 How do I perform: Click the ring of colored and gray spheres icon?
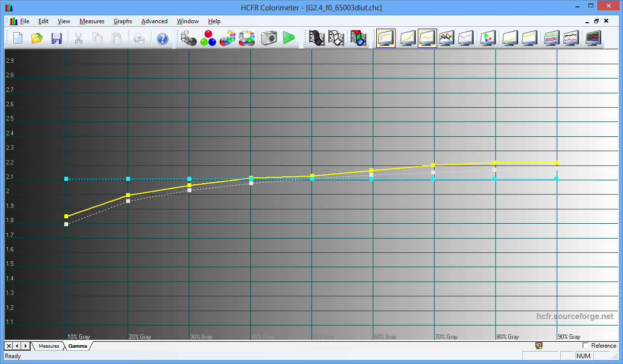[x=246, y=38]
